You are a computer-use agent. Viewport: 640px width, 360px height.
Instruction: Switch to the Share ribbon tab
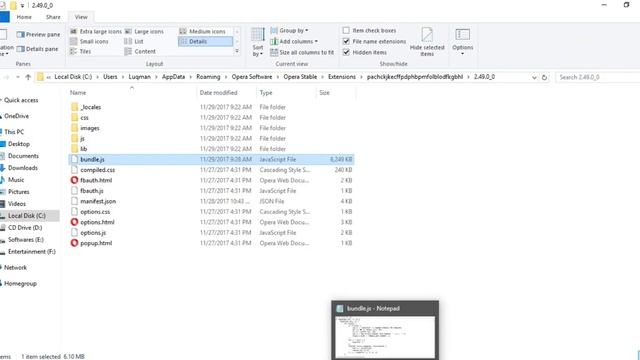tap(53, 17)
